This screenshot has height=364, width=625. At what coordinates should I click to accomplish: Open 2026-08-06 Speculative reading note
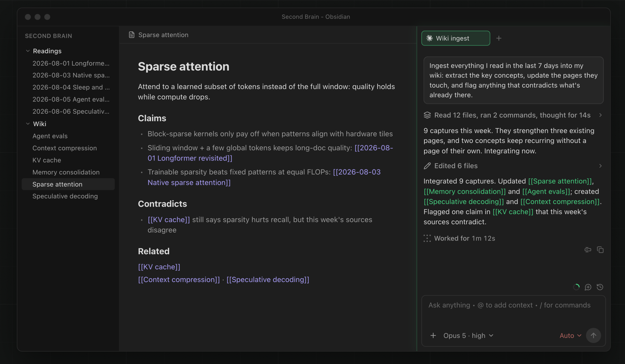71,111
